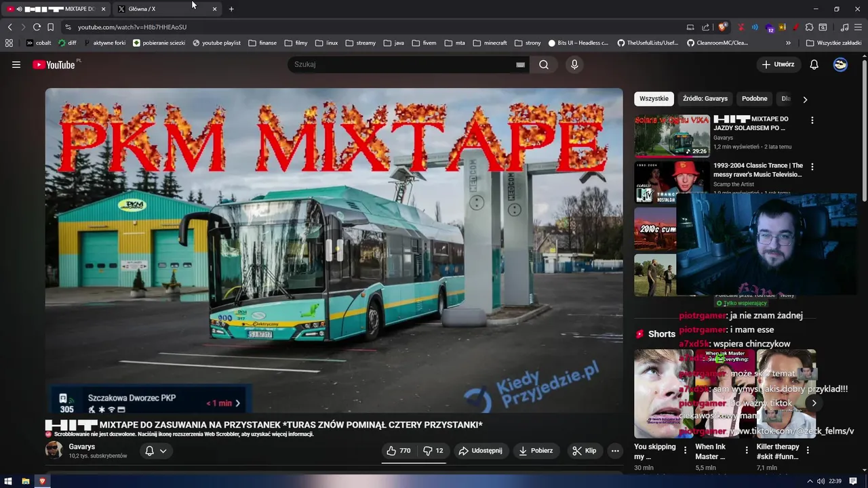The image size is (868, 488).
Task: Open the 'Wszystkie zakładki' bookmarks folder
Action: (833, 43)
